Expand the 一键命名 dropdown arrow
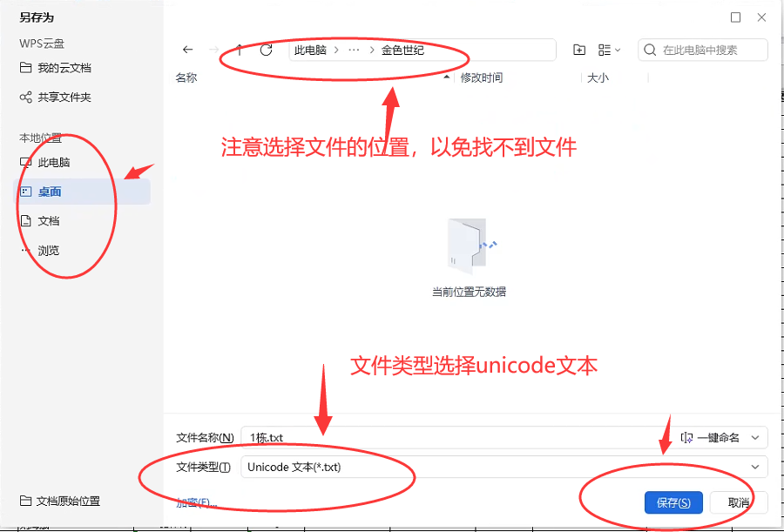 coord(754,437)
